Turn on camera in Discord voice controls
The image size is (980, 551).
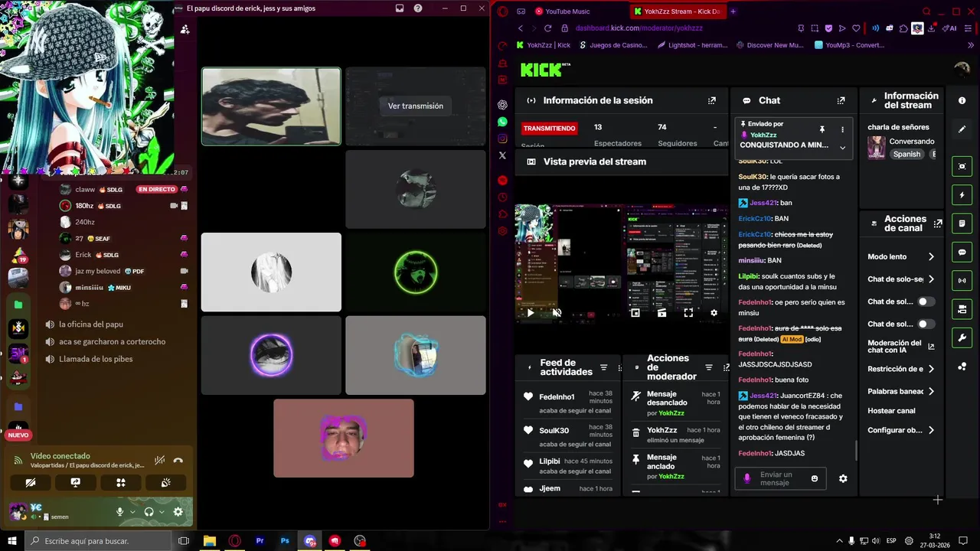(x=31, y=483)
